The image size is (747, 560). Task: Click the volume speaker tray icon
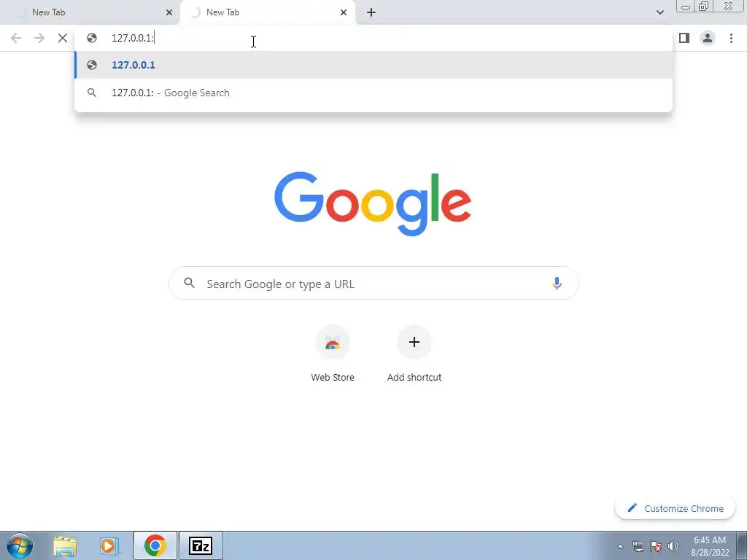(673, 546)
